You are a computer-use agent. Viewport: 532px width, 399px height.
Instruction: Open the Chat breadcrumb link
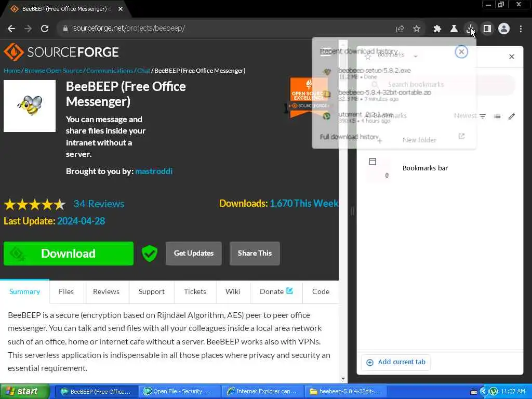143,71
